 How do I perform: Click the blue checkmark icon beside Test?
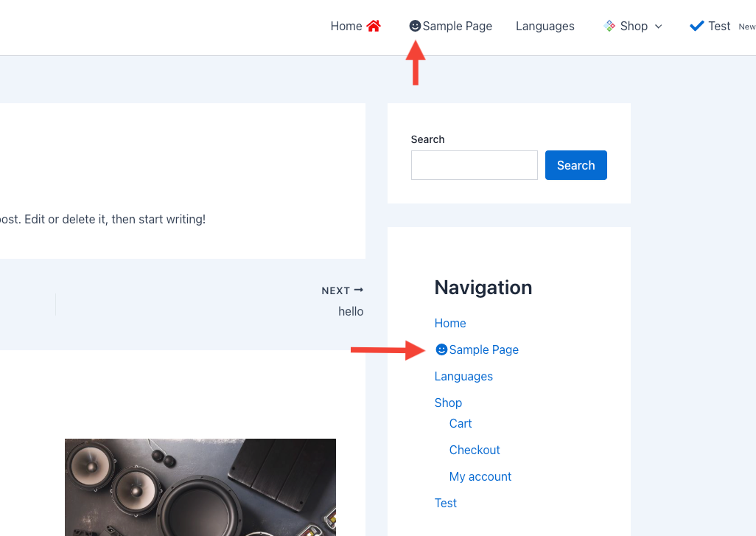[x=696, y=26]
